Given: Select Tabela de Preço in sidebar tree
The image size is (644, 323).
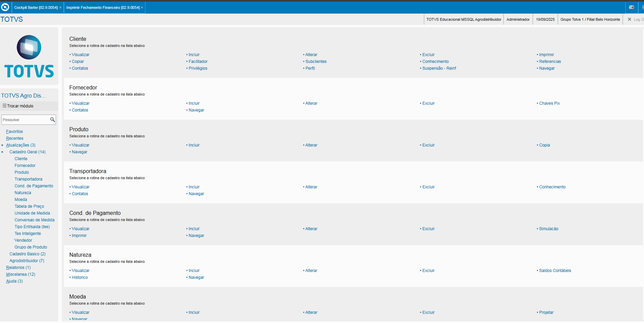Looking at the screenshot, I should 29,206.
